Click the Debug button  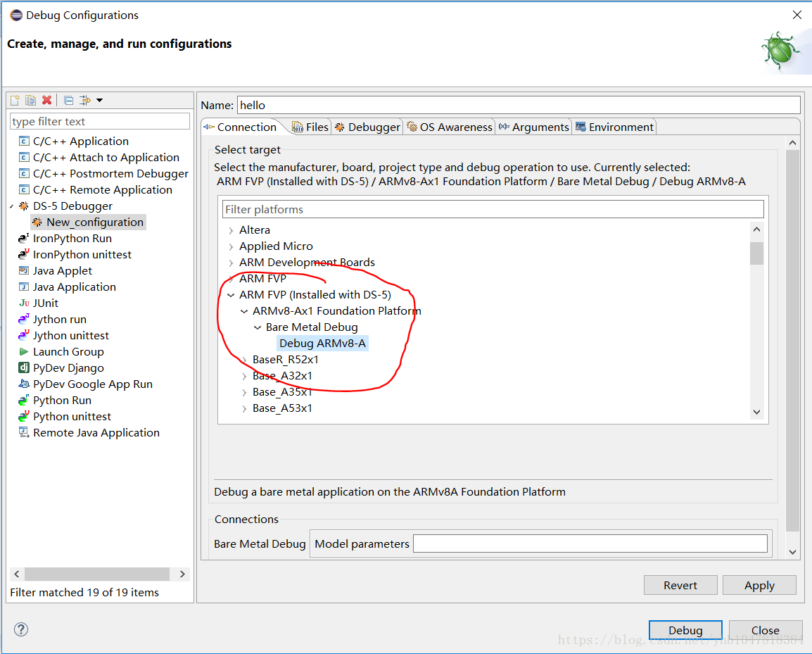tap(685, 630)
